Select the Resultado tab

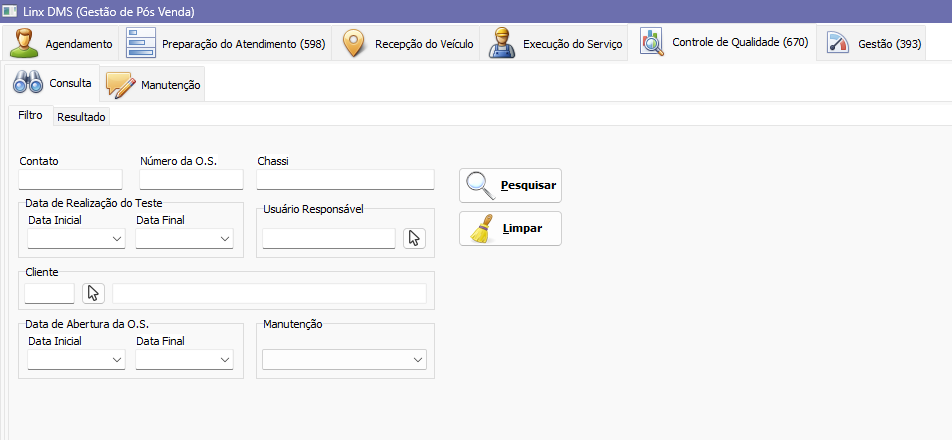click(81, 117)
